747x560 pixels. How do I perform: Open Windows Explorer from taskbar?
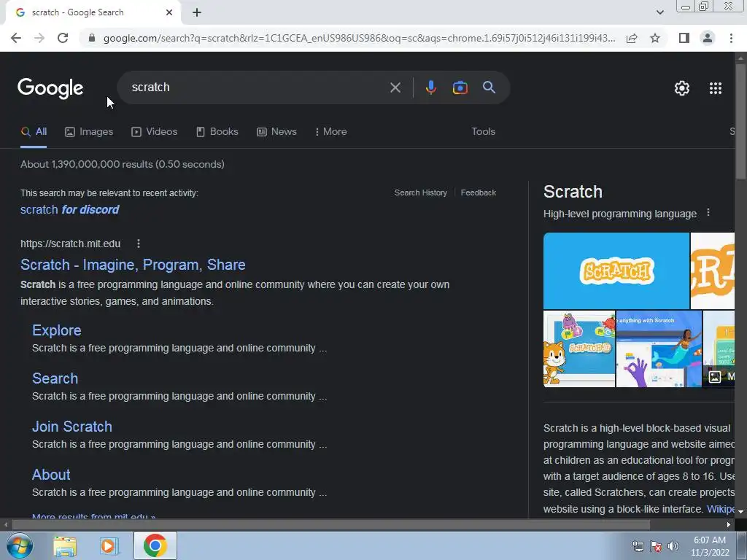65,546
